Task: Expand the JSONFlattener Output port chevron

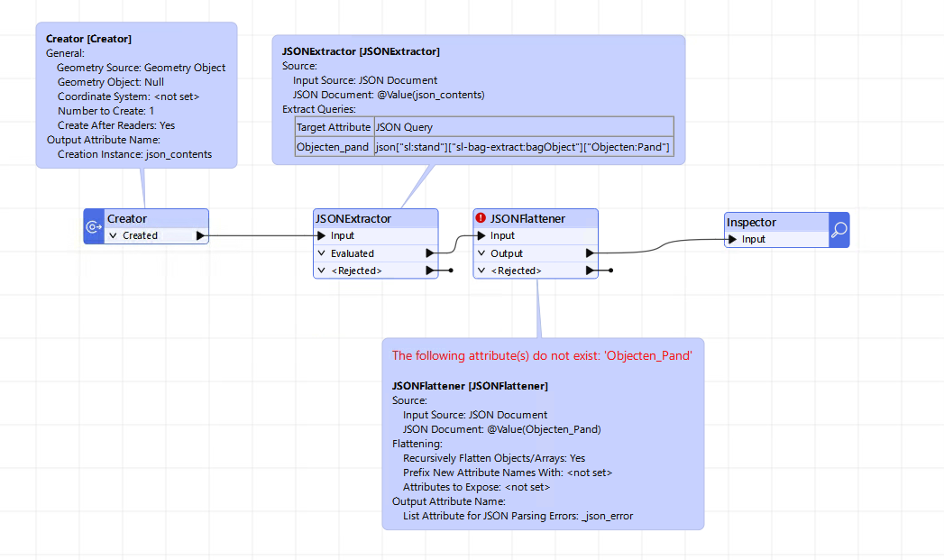Action: point(481,253)
